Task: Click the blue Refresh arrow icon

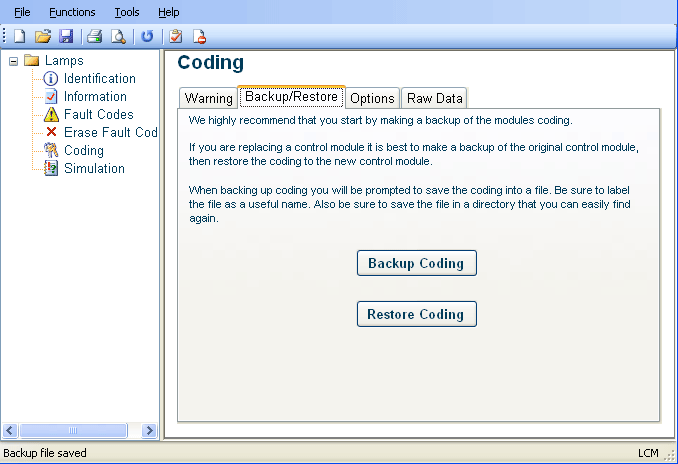Action: pos(147,37)
